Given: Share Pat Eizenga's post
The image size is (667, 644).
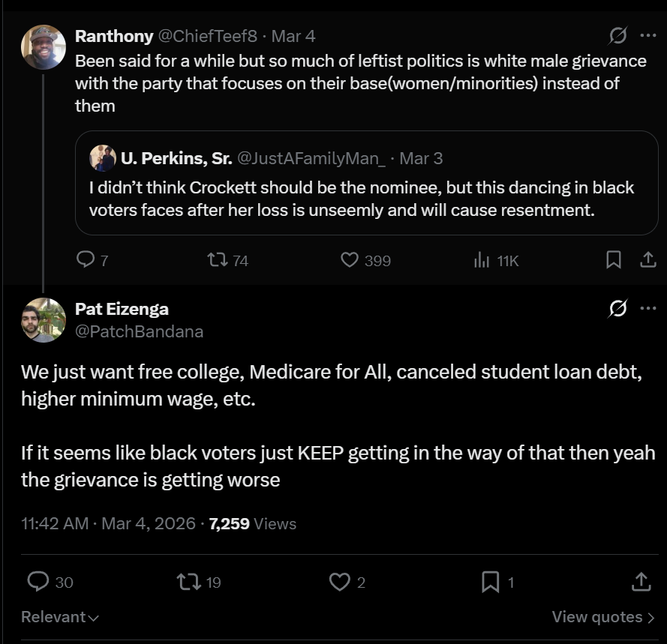Looking at the screenshot, I should pyautogui.click(x=641, y=582).
